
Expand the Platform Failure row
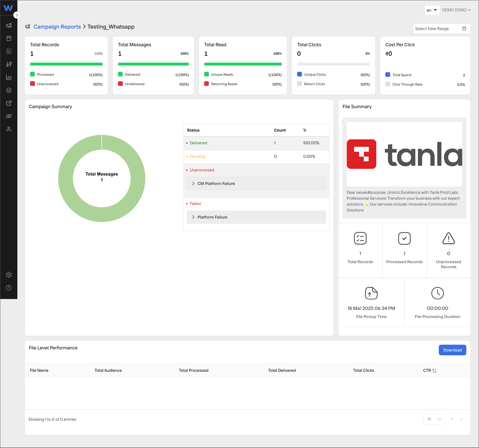[x=256, y=217]
